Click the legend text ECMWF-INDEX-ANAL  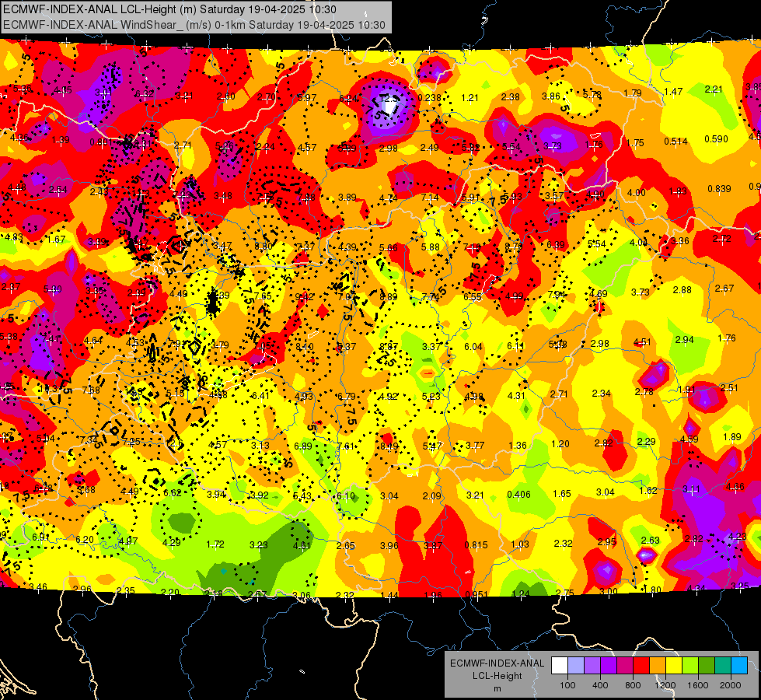[x=497, y=663]
